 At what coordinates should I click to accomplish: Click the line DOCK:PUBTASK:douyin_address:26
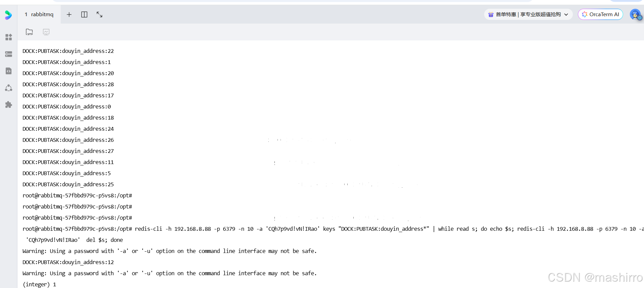tap(68, 140)
